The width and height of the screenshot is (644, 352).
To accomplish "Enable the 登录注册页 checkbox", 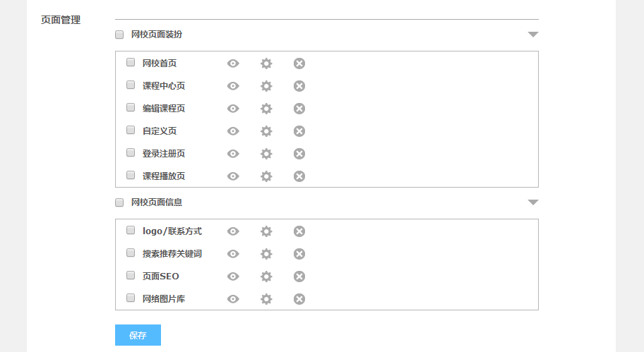I will tap(131, 152).
